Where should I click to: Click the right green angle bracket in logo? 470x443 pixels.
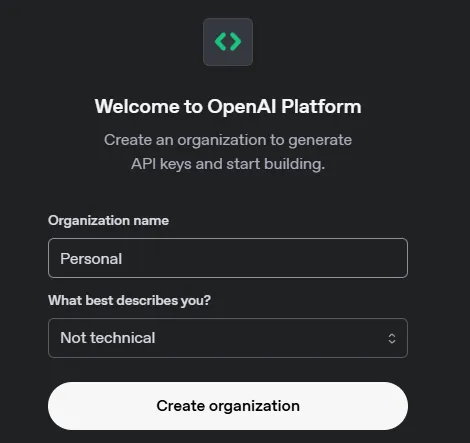236,42
